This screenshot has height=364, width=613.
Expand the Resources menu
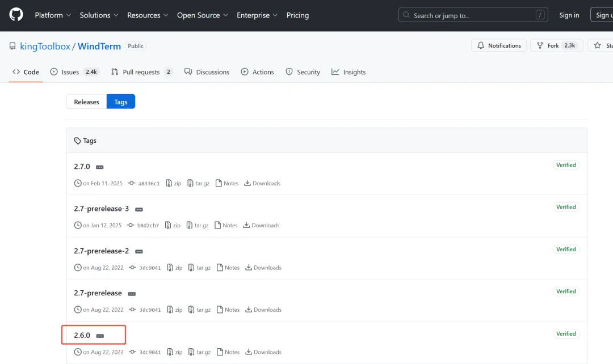tap(148, 15)
